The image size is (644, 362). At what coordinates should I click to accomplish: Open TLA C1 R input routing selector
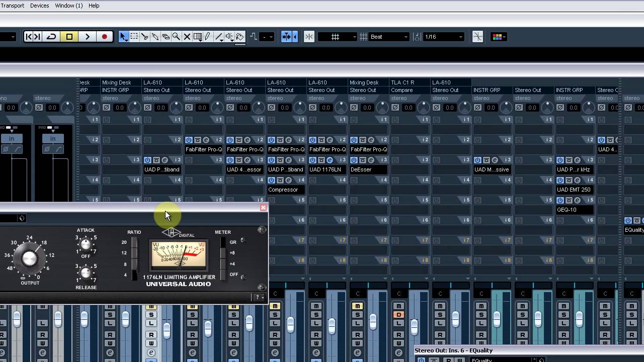point(409,82)
